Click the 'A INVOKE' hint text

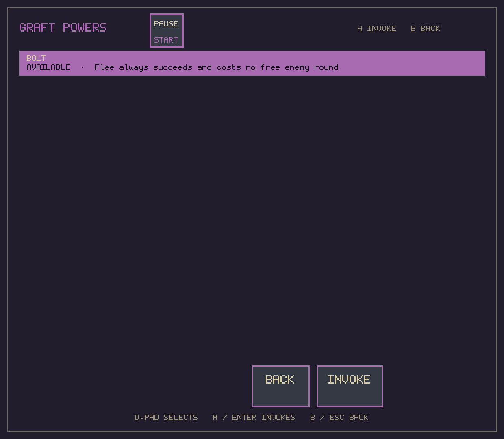(377, 28)
